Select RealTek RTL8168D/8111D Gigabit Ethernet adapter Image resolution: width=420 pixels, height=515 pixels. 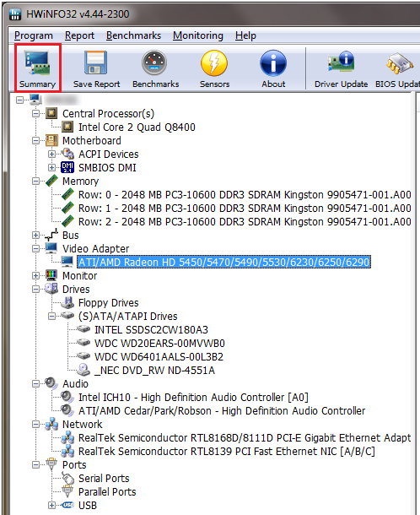(245, 438)
